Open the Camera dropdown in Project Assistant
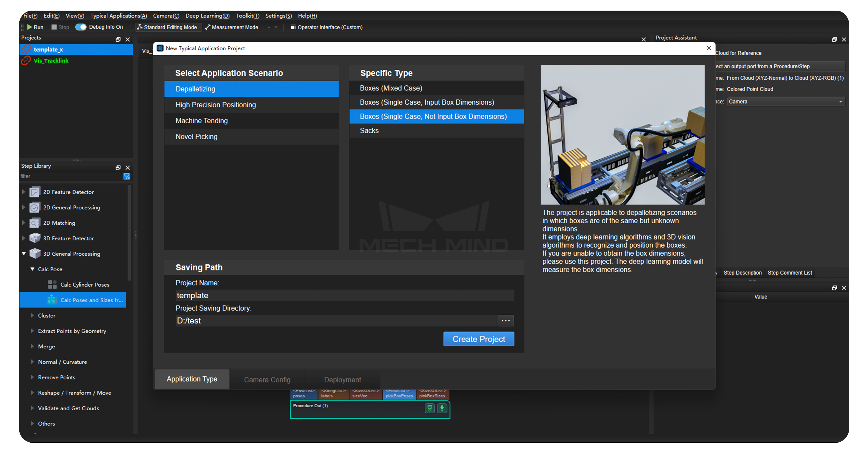 785,101
